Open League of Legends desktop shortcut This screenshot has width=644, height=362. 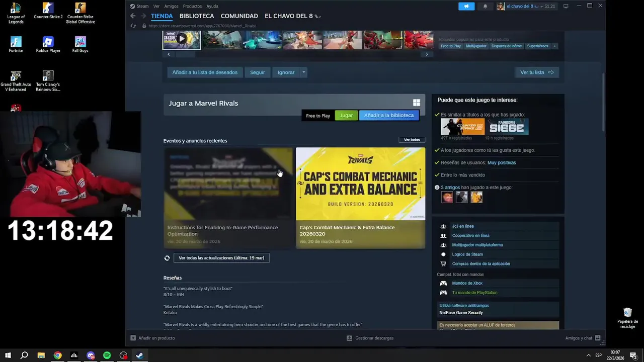[x=16, y=14]
